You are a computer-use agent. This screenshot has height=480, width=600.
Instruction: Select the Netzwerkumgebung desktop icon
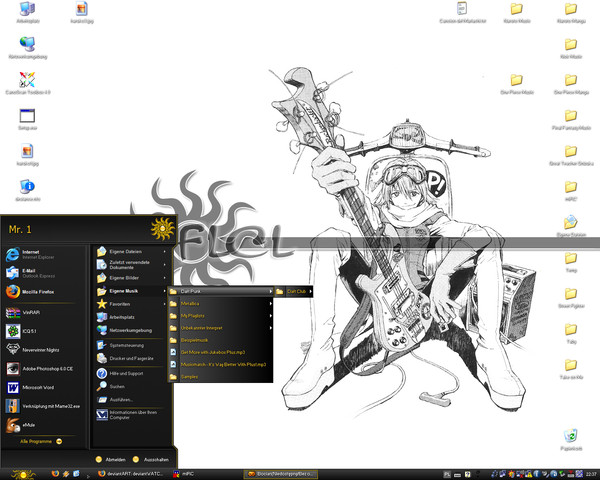tap(28, 48)
